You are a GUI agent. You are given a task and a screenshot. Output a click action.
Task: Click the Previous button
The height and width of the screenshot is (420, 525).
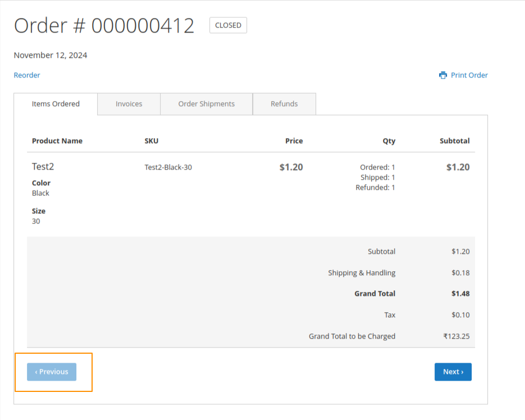(x=51, y=372)
